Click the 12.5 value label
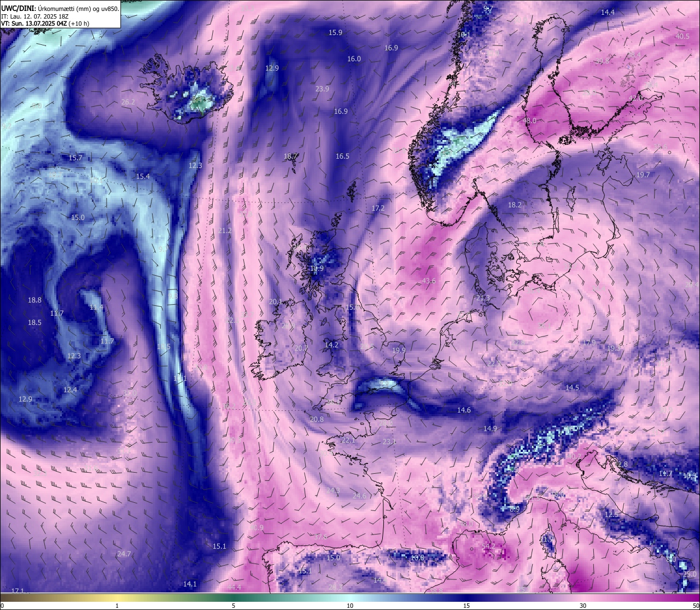The height and width of the screenshot is (610, 700). pos(611,514)
